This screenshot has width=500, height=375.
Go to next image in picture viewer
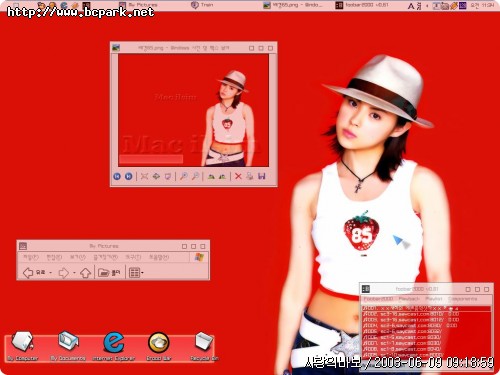[x=129, y=176]
